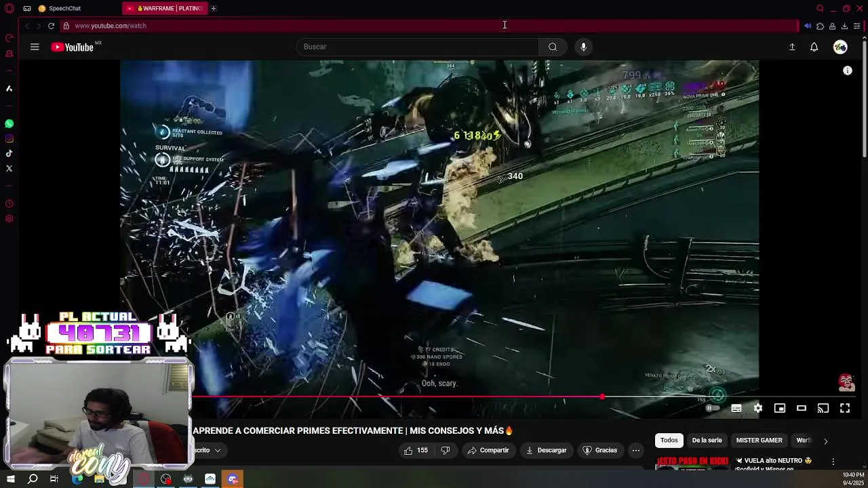Open the YouTube hamburger guide menu
868x488 pixels.
pos(35,47)
